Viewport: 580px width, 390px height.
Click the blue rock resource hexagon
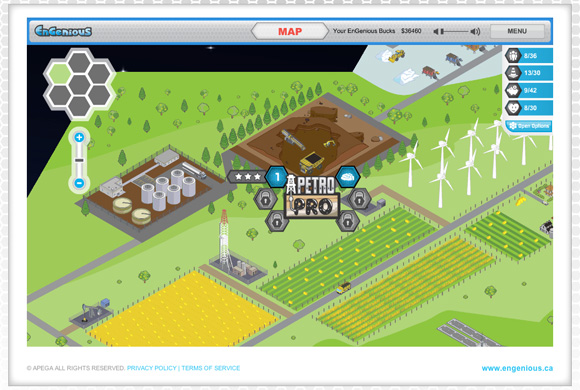point(348,177)
